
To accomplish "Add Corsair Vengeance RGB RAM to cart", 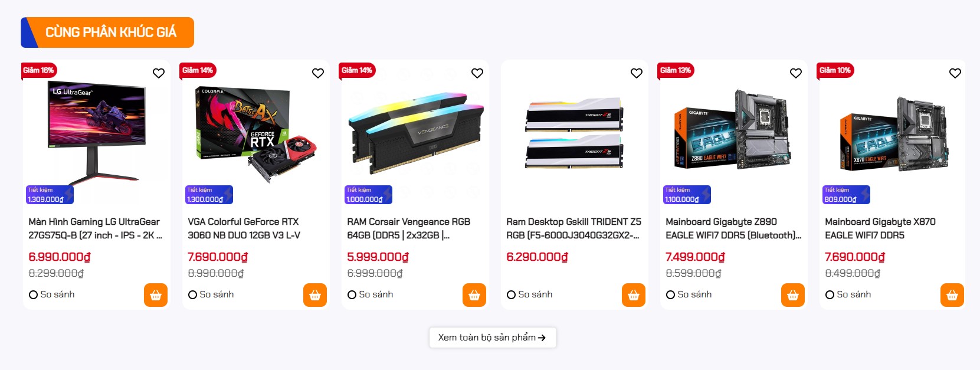I will tap(474, 295).
